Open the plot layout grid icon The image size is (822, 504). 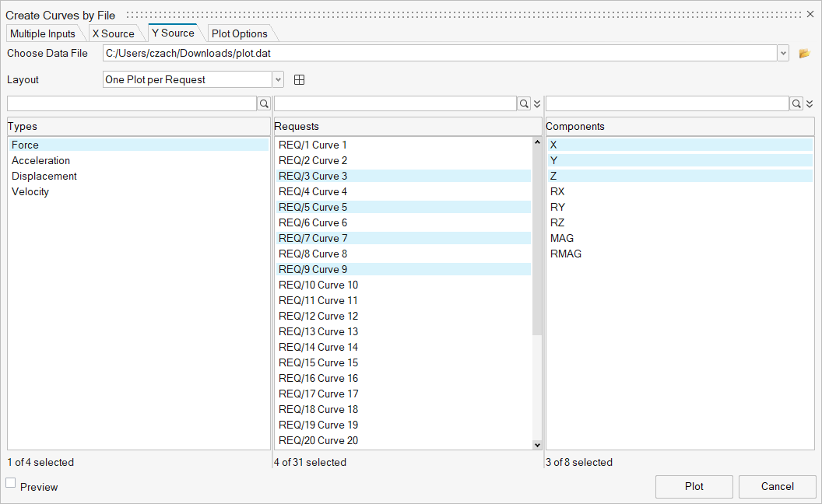299,80
